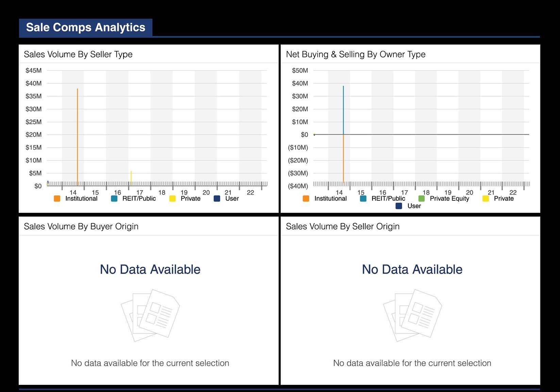This screenshot has width=560, height=392.
Task: Toggle Private label in Owner Type legend
Action: pos(504,199)
